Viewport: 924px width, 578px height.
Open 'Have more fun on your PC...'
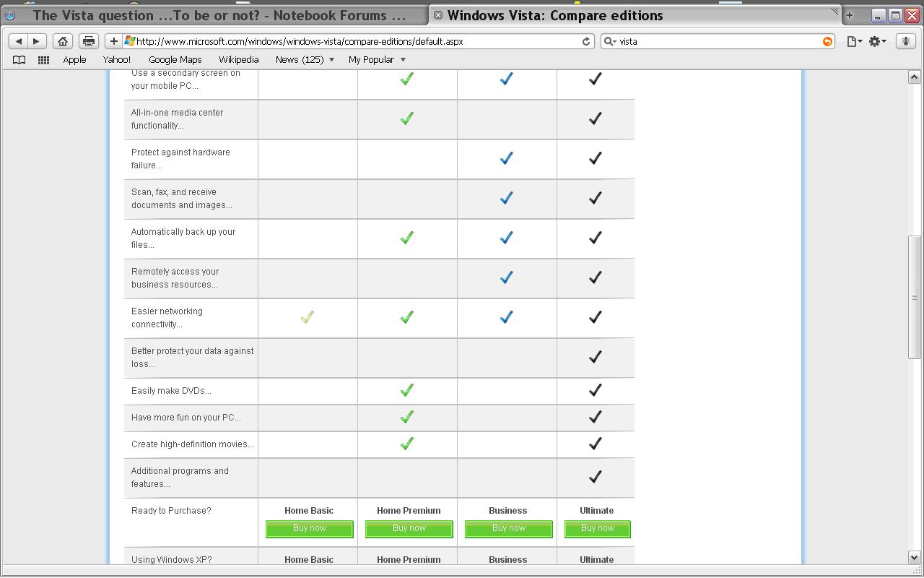(186, 418)
